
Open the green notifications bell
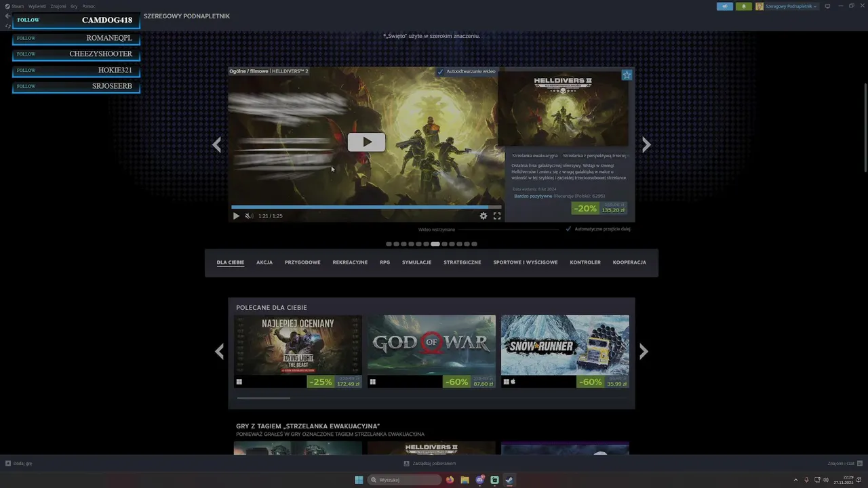click(x=744, y=6)
